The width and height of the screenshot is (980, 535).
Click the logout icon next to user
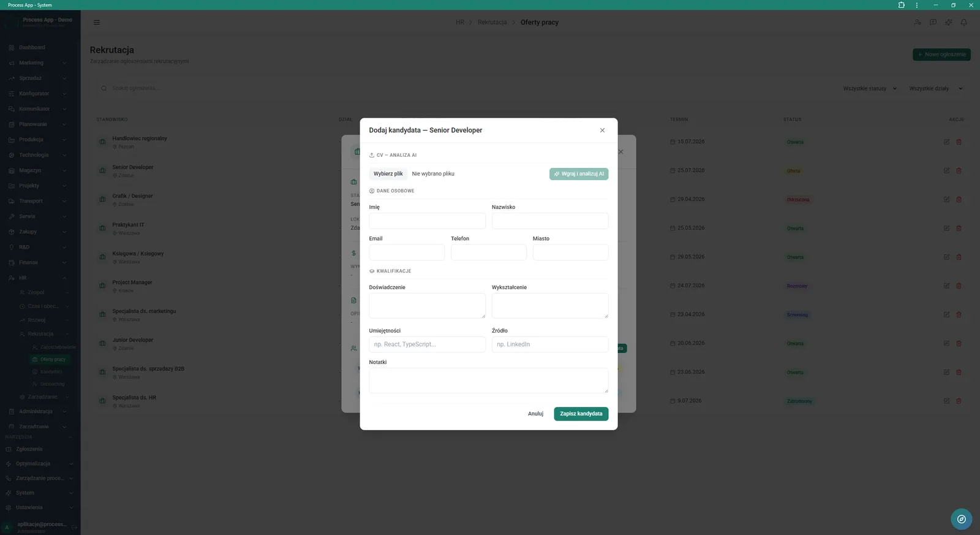pos(74,527)
